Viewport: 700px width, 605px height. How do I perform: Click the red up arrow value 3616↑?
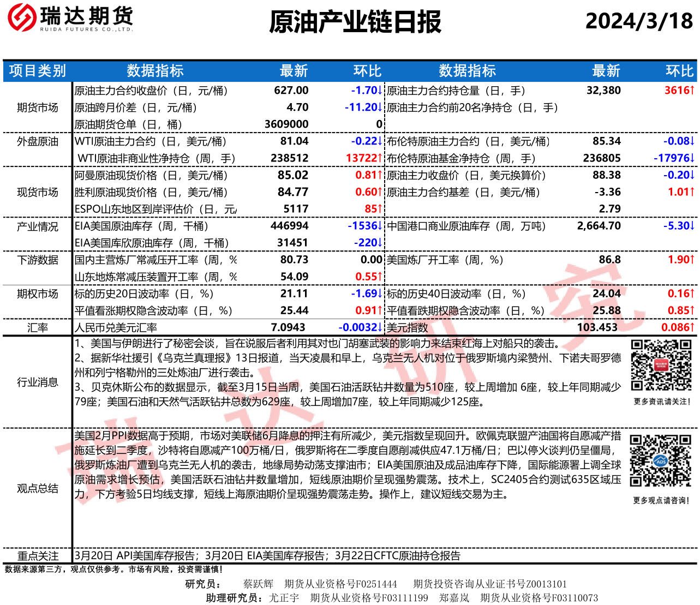pyautogui.click(x=679, y=91)
